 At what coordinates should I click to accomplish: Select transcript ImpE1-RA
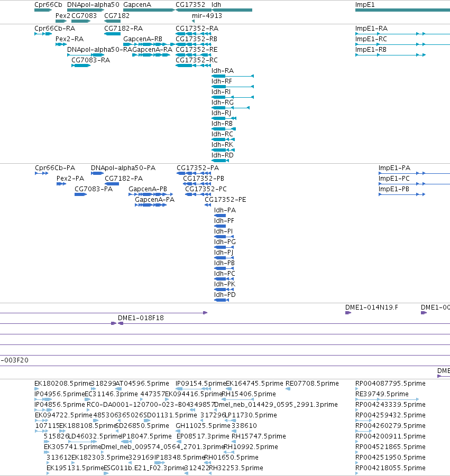click(402, 34)
